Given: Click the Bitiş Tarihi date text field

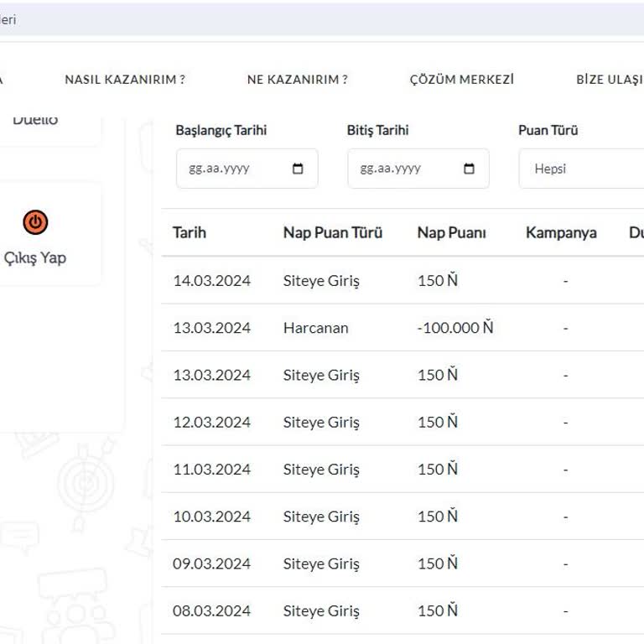Looking at the screenshot, I should (x=398, y=169).
